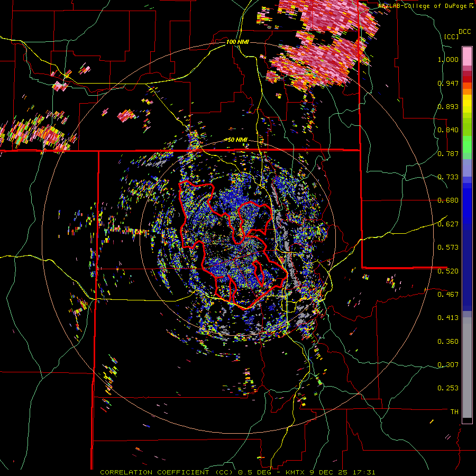Select the 0.253 scale value

coord(448,388)
